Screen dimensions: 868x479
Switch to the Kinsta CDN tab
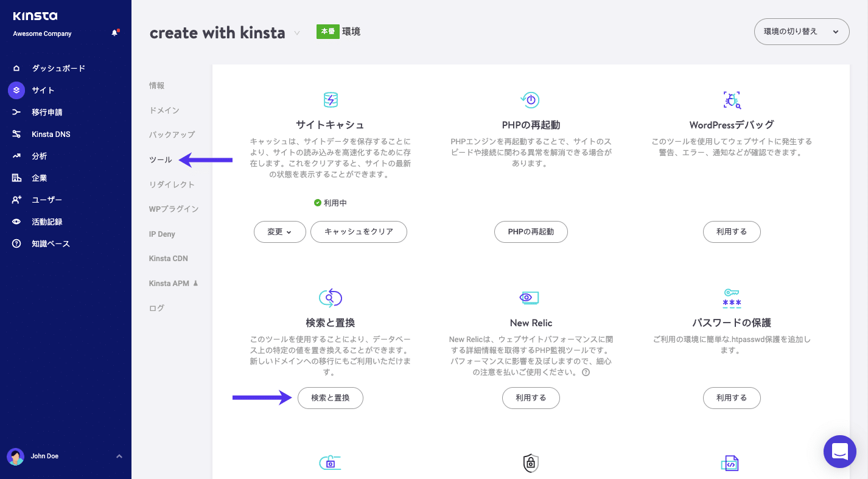pyautogui.click(x=169, y=258)
